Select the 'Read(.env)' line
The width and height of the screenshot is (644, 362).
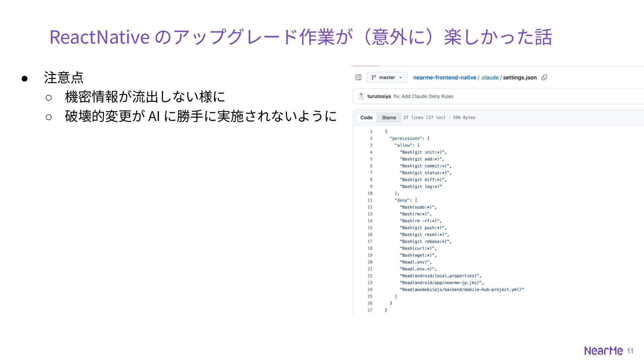click(416, 262)
